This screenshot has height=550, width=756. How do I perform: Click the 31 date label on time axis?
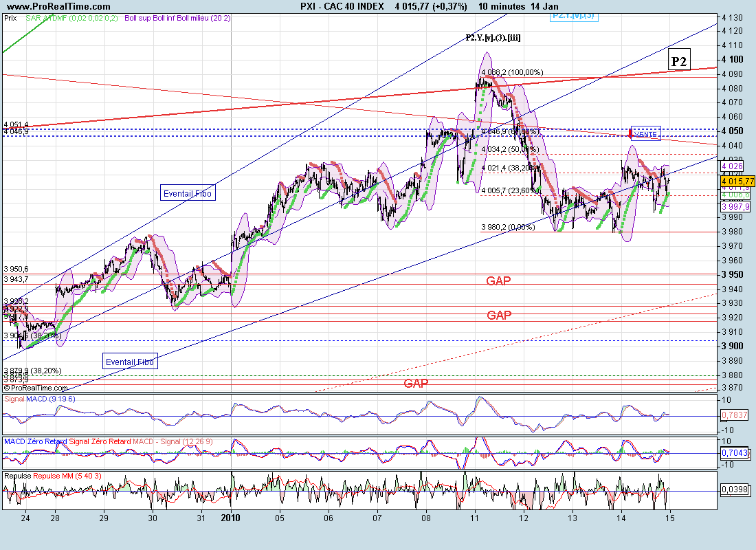click(201, 518)
